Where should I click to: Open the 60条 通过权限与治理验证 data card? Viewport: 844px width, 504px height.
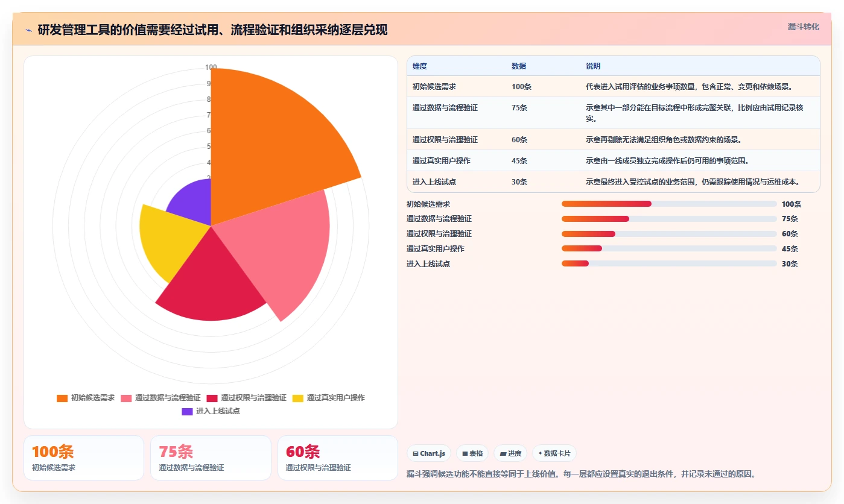[338, 458]
